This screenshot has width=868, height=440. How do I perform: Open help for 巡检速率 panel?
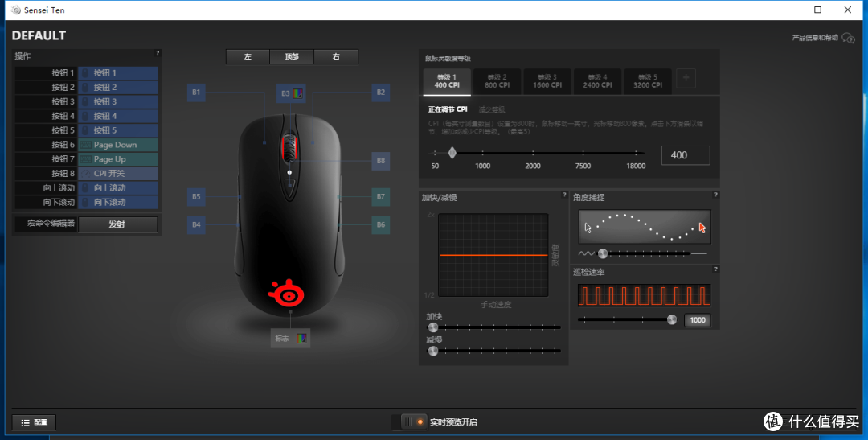715,269
